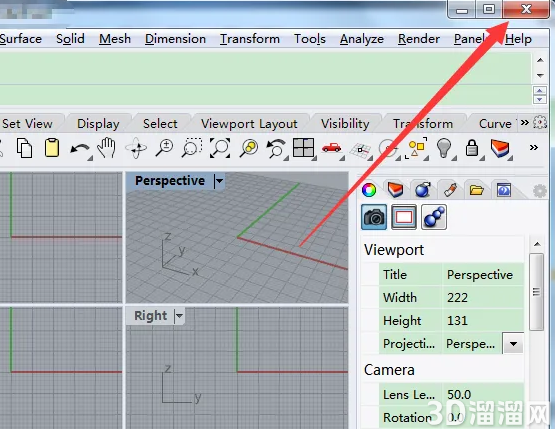Click the Undo View Change icon

point(276,148)
